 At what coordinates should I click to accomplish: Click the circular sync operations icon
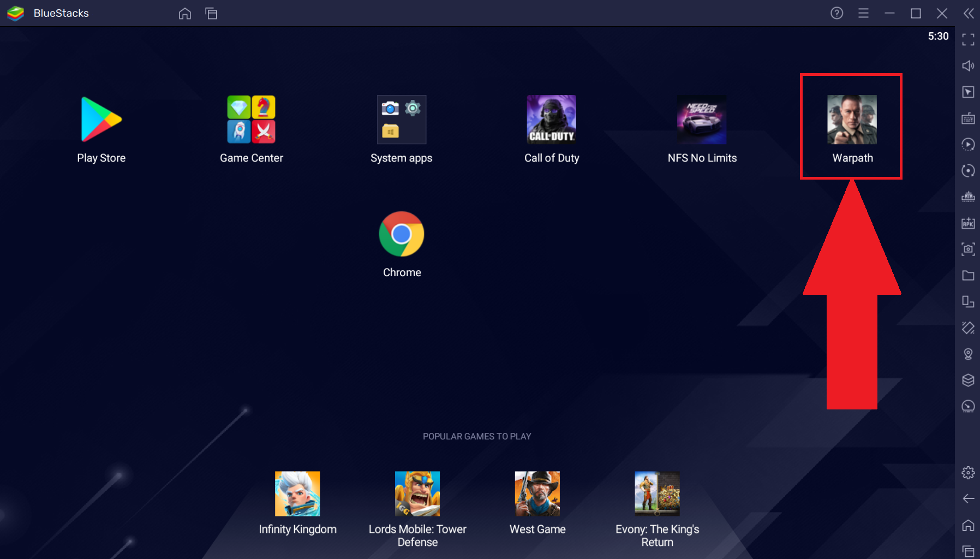(x=968, y=171)
